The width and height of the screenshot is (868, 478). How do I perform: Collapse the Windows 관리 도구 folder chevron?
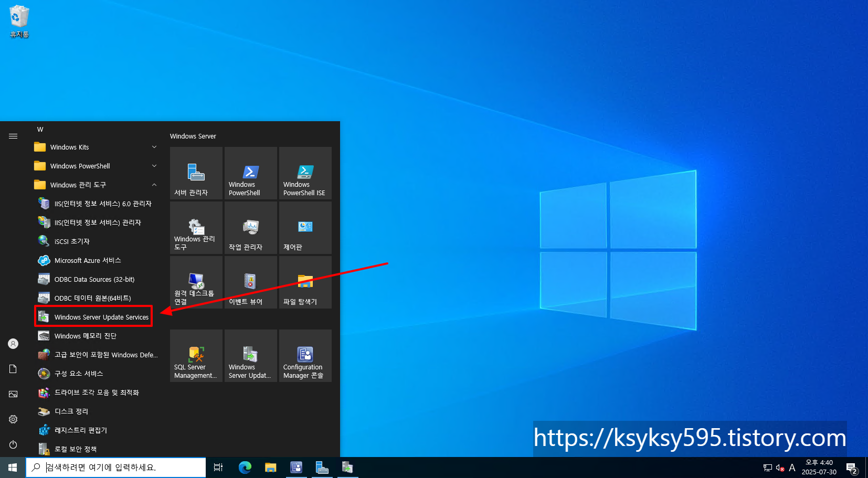click(x=154, y=185)
